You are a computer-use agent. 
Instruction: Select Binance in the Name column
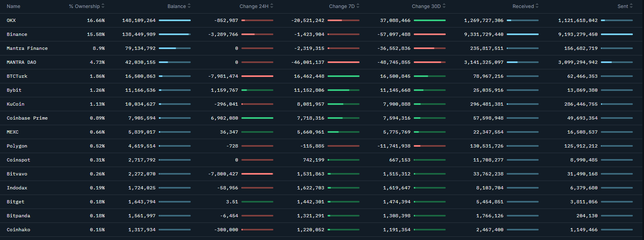(17, 34)
